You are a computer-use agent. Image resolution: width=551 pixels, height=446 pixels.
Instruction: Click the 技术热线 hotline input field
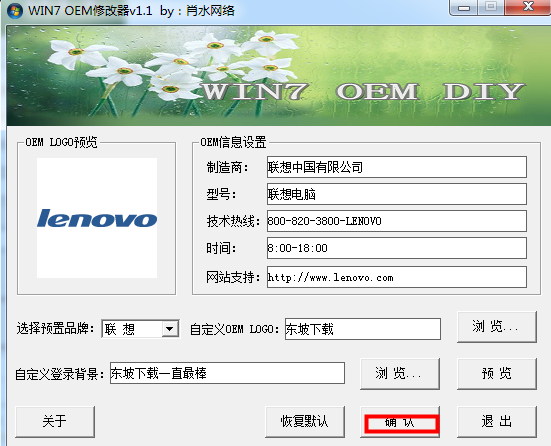pos(397,221)
